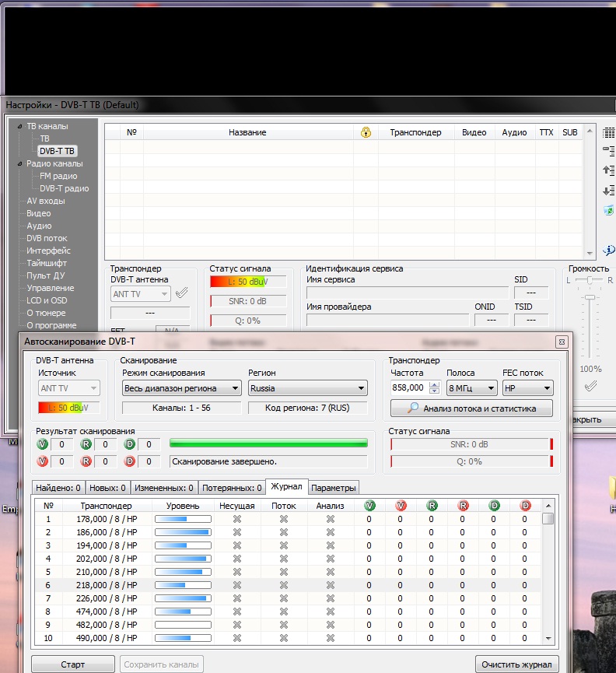Expand the Полоса 8 МГц dropdown
This screenshot has width=616, height=673.
[471, 387]
